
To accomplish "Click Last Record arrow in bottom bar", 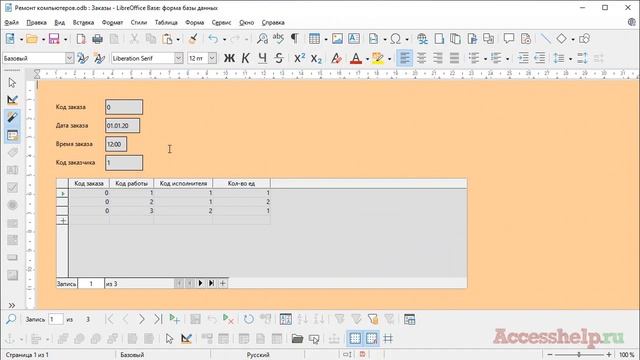I will pyautogui.click(x=158, y=319).
